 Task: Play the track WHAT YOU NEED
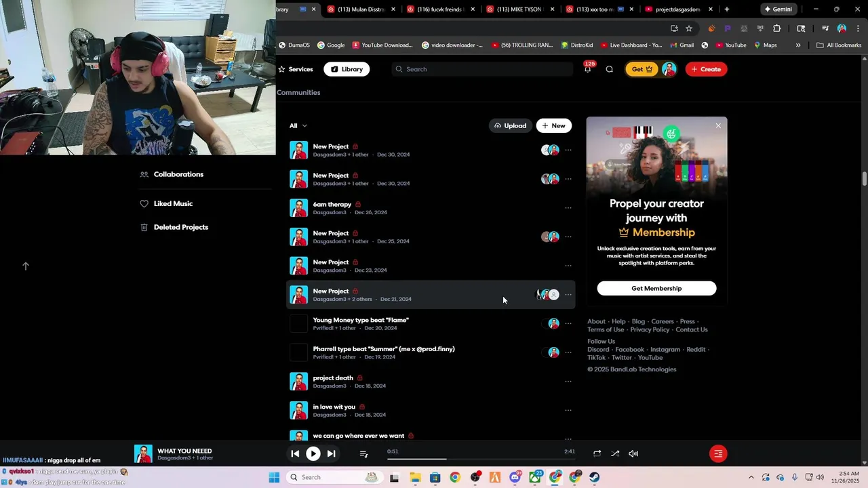[313, 454]
